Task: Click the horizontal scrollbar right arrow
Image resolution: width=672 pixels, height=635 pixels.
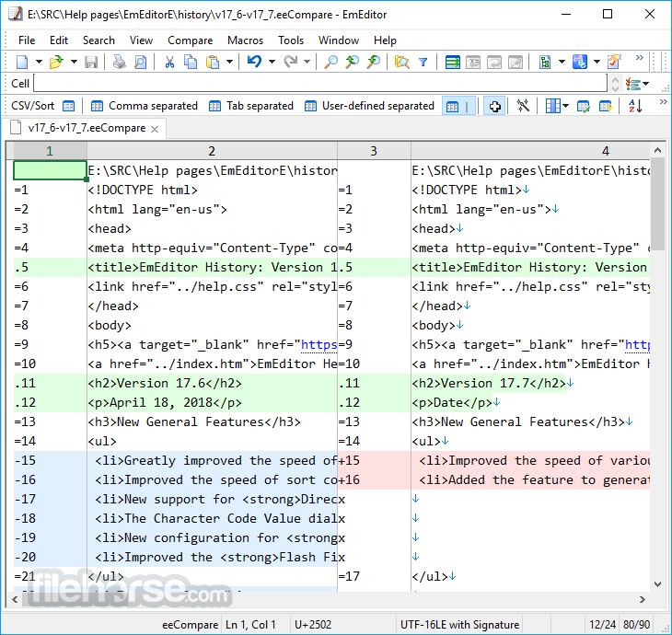Action: point(642,599)
